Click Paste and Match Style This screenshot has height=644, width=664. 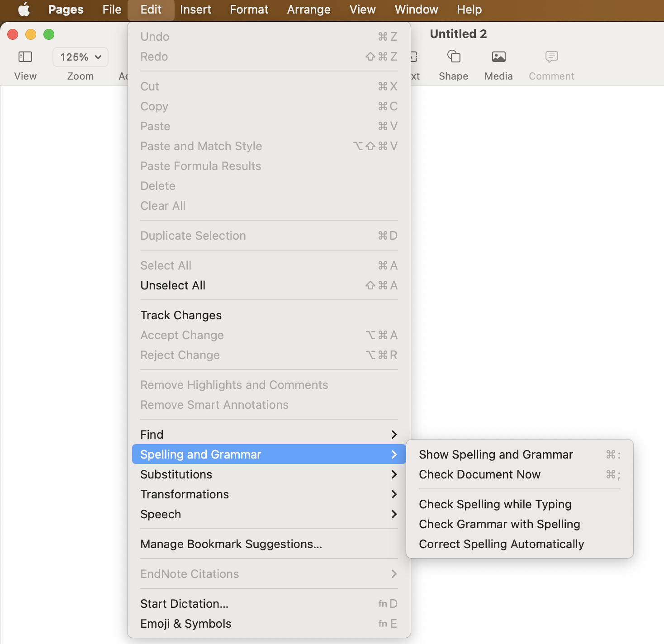[x=269, y=146]
